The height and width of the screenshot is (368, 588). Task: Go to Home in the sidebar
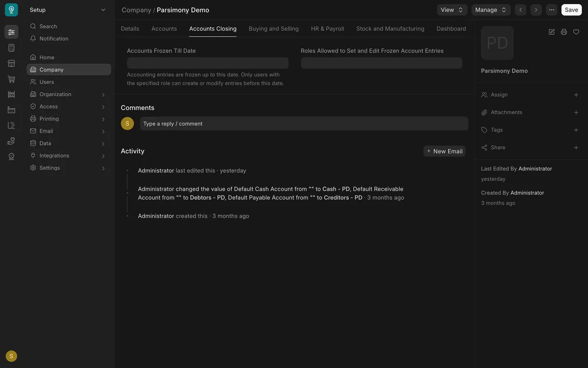pos(69,57)
